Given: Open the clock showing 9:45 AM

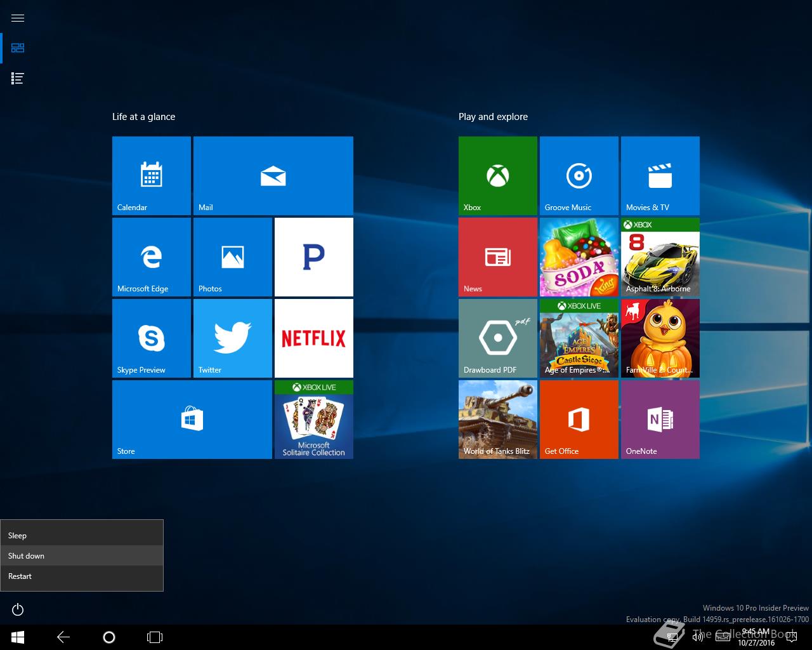Looking at the screenshot, I should click(x=756, y=637).
